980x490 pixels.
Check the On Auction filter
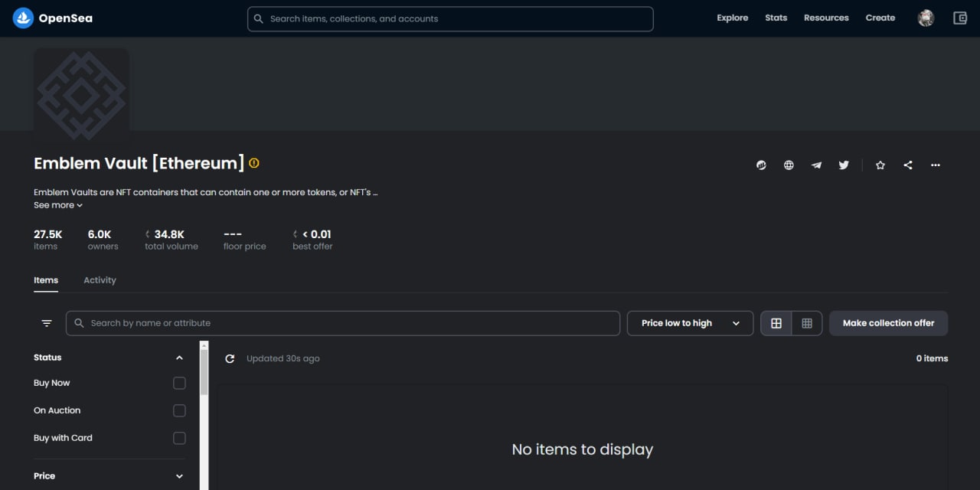click(179, 410)
